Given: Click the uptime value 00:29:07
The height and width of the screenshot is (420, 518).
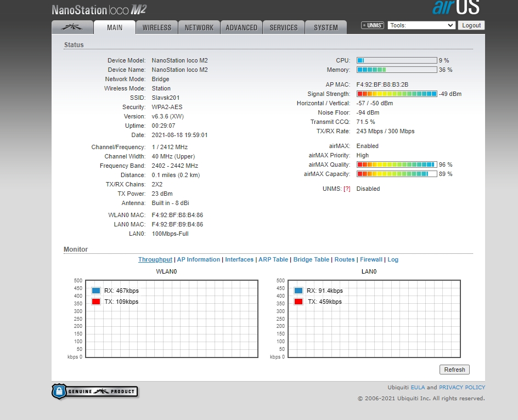Looking at the screenshot, I should coord(164,126).
